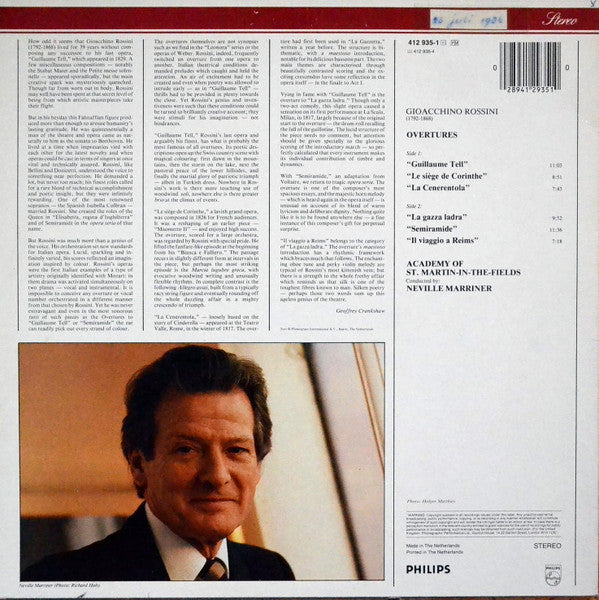Click the "La Cenerentola" track title

[438, 188]
